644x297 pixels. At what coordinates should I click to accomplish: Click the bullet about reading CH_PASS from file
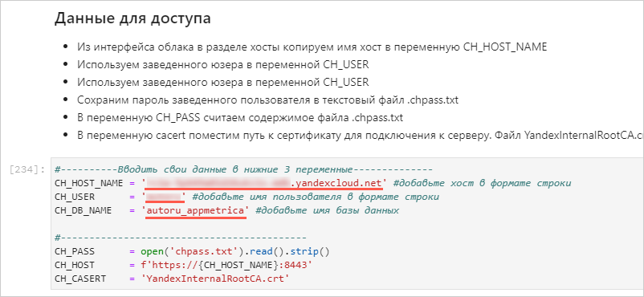coord(240,118)
